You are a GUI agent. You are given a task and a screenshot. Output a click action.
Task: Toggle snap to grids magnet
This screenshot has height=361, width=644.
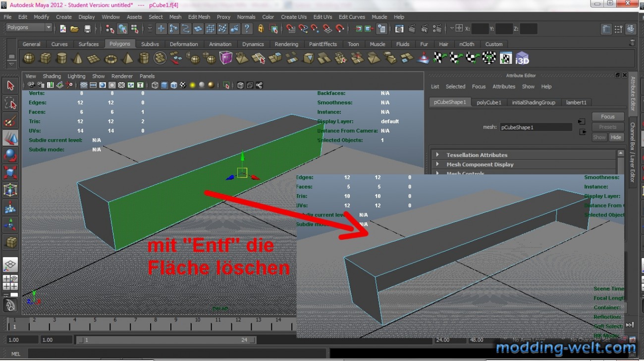click(x=291, y=29)
